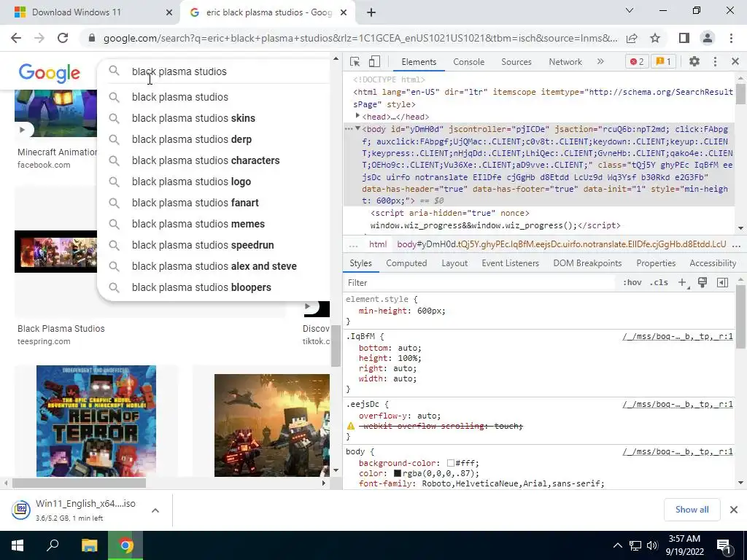Image resolution: width=747 pixels, height=560 pixels.
Task: Click the share page icon in address bar
Action: tap(632, 38)
